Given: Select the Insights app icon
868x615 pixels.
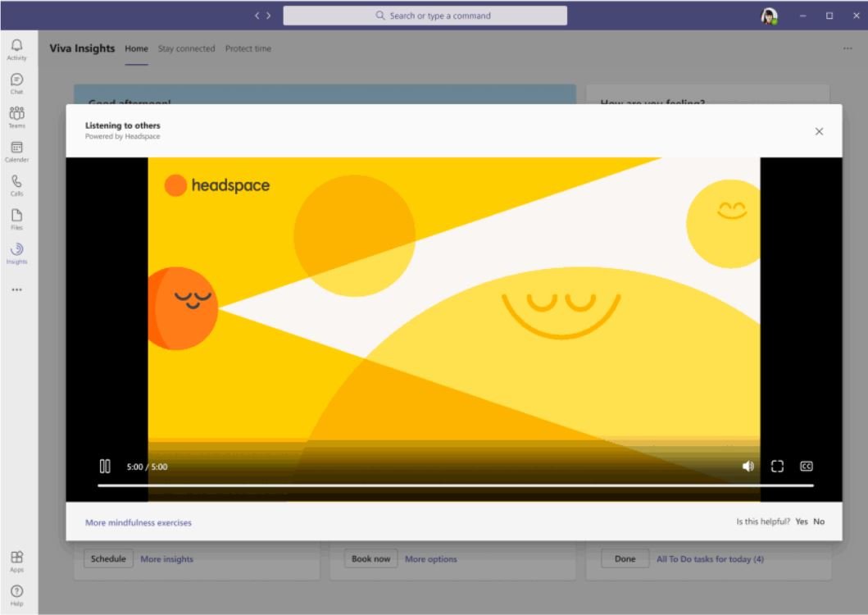Looking at the screenshot, I should tap(16, 253).
